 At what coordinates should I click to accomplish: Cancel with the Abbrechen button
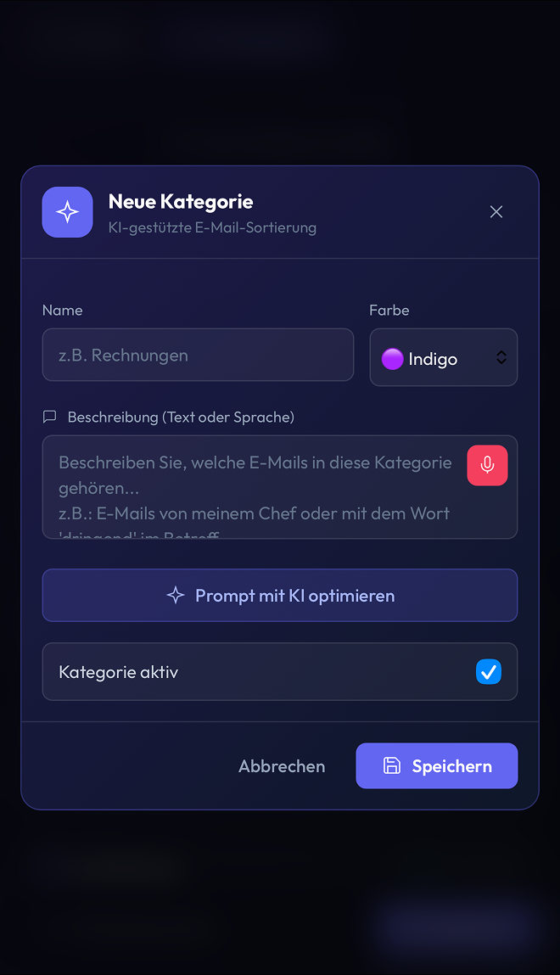pos(282,766)
